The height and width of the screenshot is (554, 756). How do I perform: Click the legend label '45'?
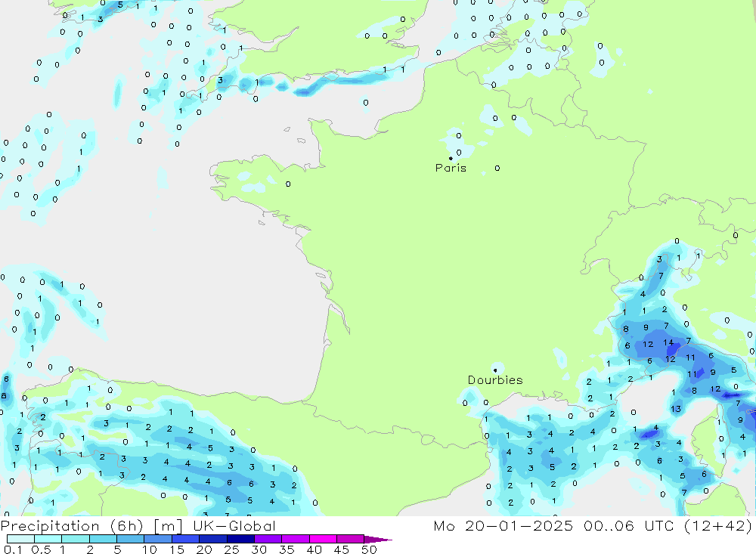[342, 549]
